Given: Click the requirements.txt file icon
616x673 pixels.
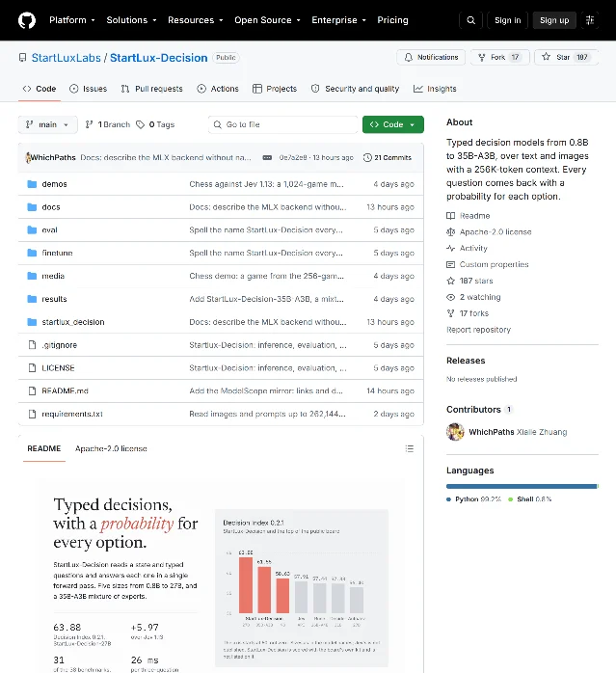Looking at the screenshot, I should click(x=32, y=414).
